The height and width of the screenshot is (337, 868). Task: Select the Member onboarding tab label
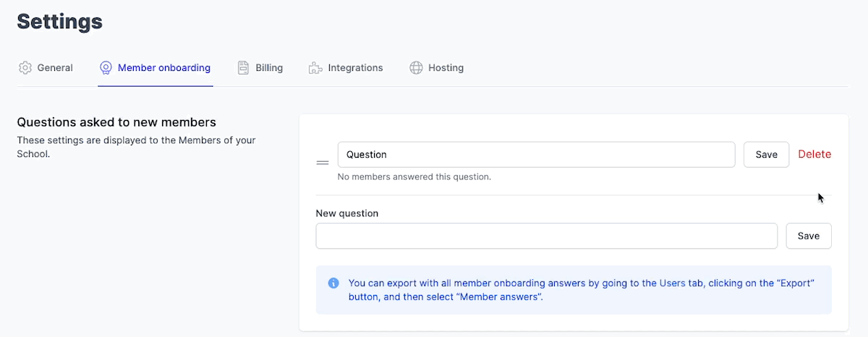(x=164, y=68)
